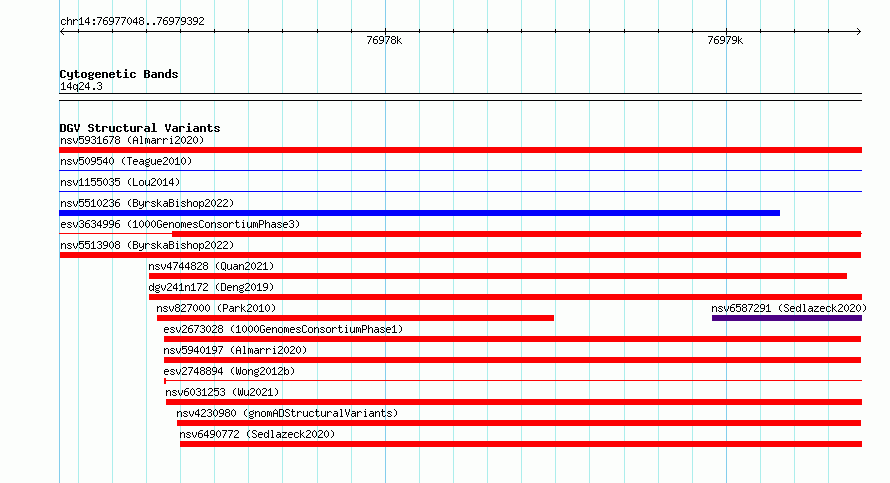This screenshot has width=890, height=483.
Task: Open variant label nsv5931678 (Almarri2020)
Action: [x=132, y=140]
